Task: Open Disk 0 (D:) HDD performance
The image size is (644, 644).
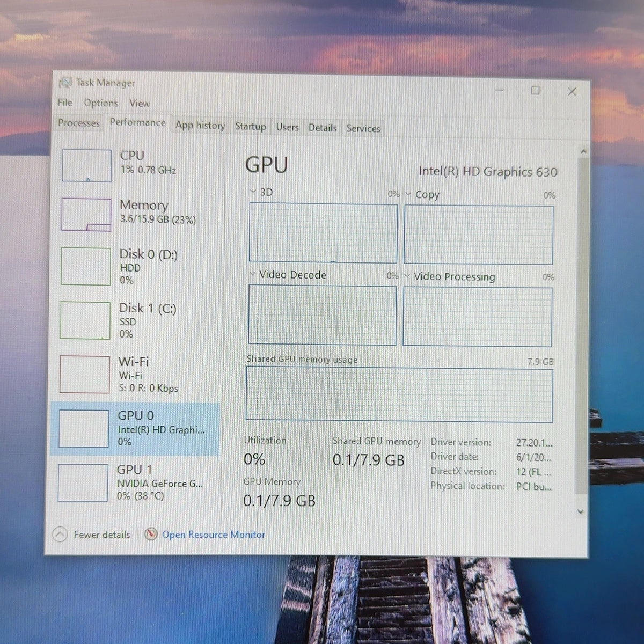Action: [135, 266]
